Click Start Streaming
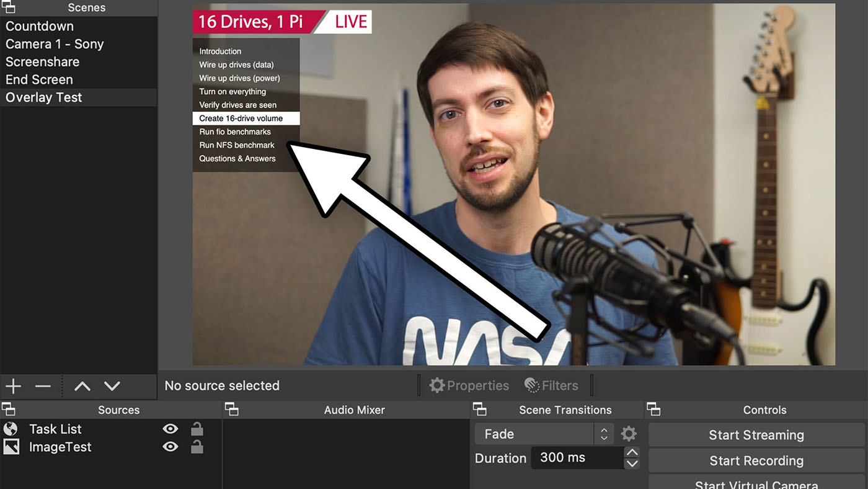The image size is (868, 489). coord(756,435)
